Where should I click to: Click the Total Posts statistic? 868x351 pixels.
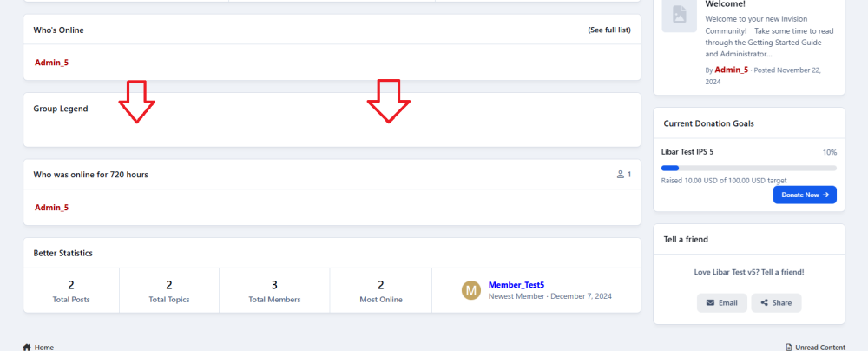click(70, 291)
